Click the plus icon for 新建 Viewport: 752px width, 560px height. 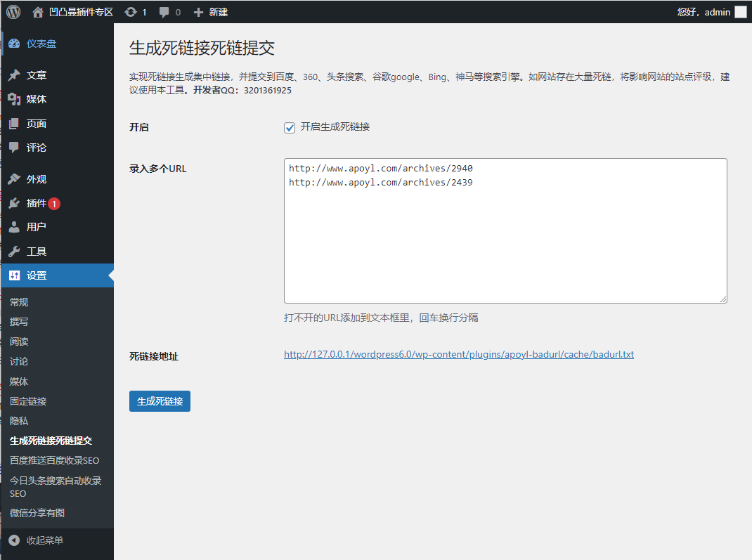tap(198, 12)
